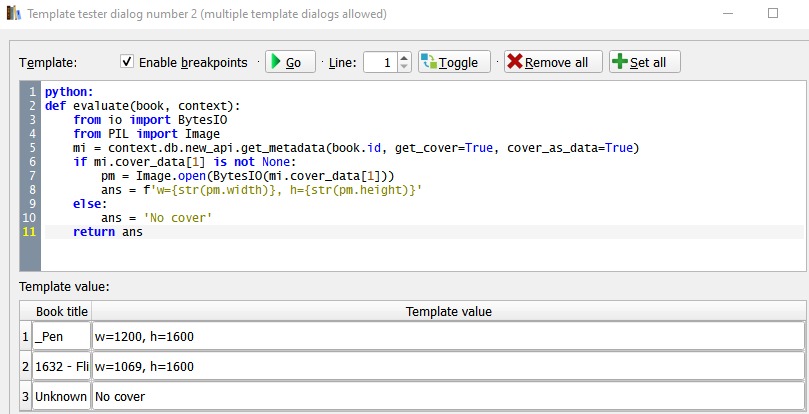Select the "No cover" value cell
The width and height of the screenshot is (809, 414).
tap(448, 396)
